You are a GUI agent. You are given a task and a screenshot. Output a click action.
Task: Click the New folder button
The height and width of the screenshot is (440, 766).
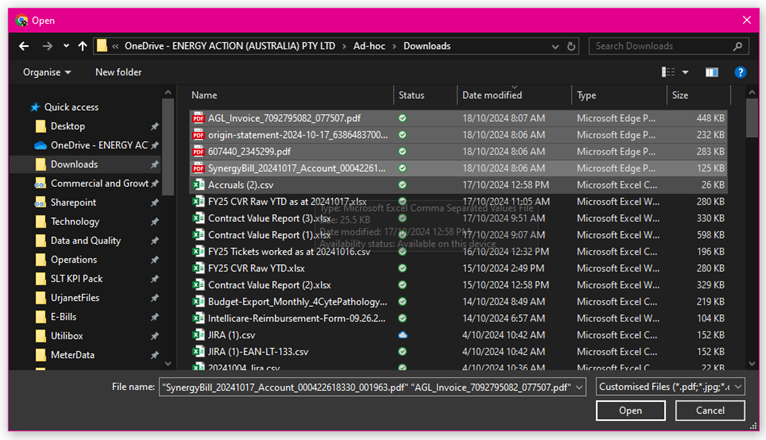pyautogui.click(x=118, y=72)
